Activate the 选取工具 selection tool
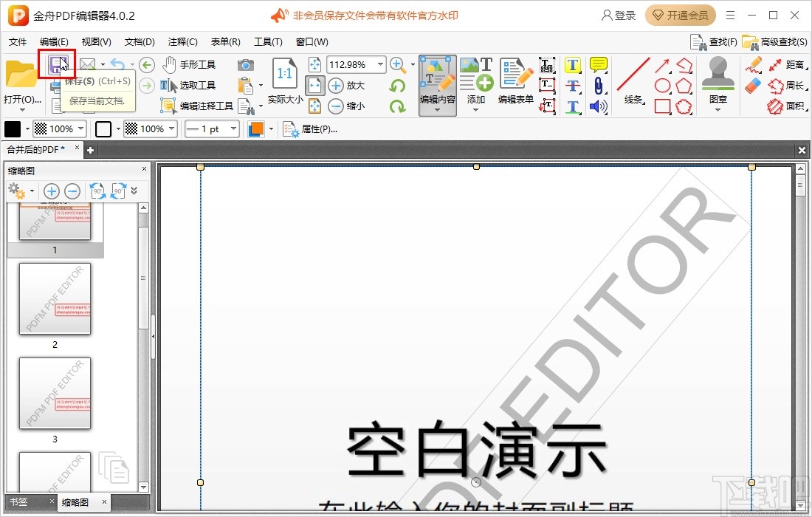The height and width of the screenshot is (517, 812). (x=194, y=85)
